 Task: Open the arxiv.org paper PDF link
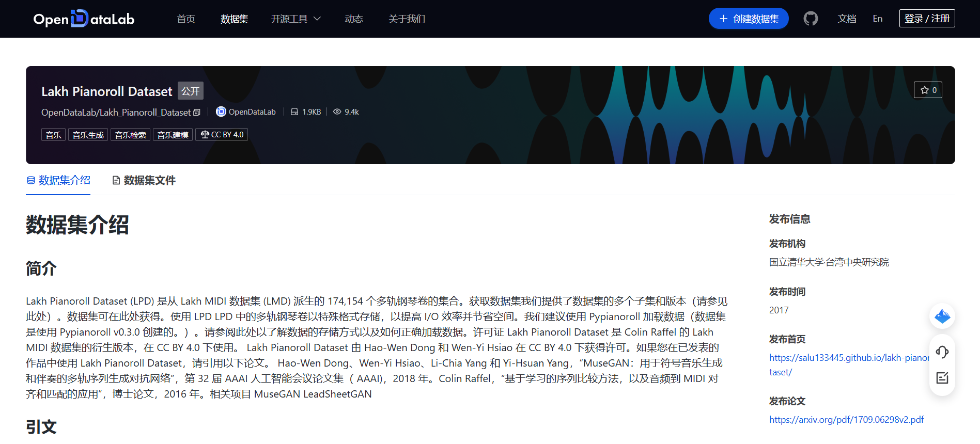(x=846, y=420)
